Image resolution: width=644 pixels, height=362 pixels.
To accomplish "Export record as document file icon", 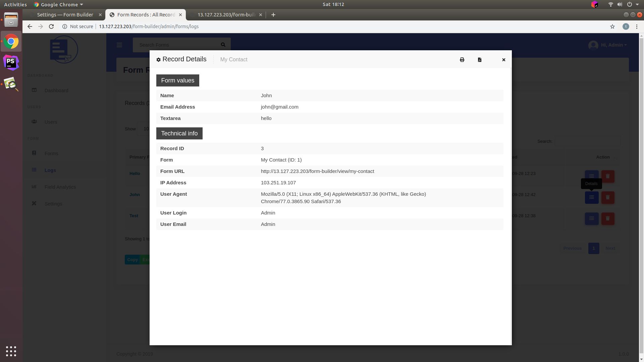I will (480, 60).
